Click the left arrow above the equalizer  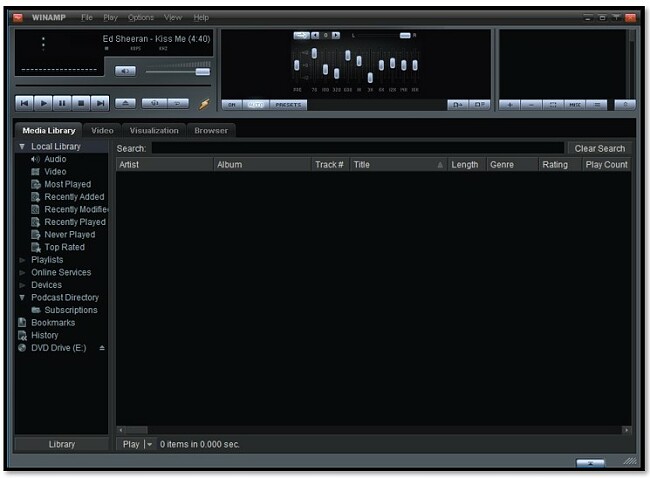click(315, 36)
